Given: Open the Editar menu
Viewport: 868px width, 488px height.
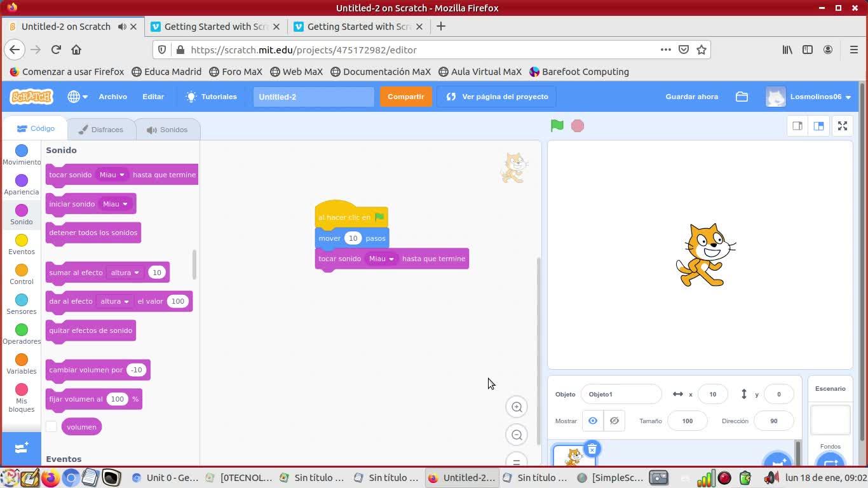Looking at the screenshot, I should point(153,97).
